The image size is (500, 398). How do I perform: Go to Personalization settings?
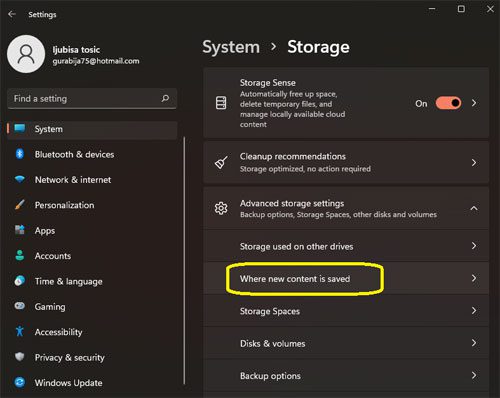(92, 205)
